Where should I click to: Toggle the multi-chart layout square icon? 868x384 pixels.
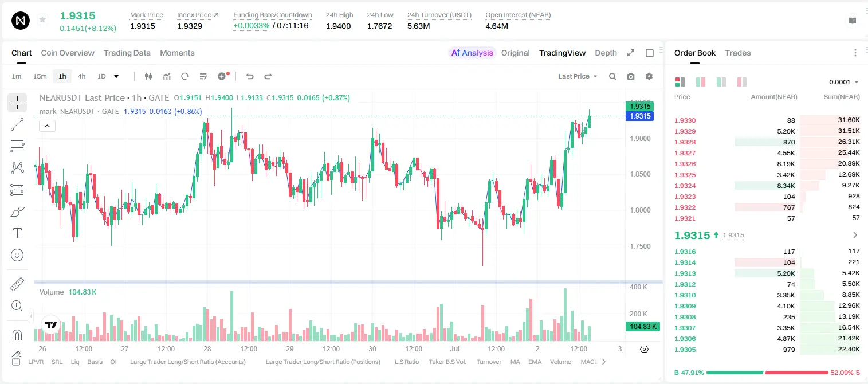click(x=650, y=53)
